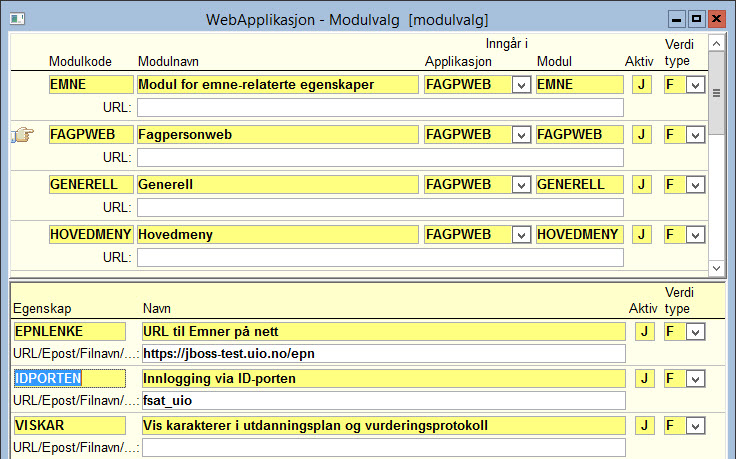Click the Modulkode column header
This screenshot has width=736, height=459.
click(x=80, y=61)
